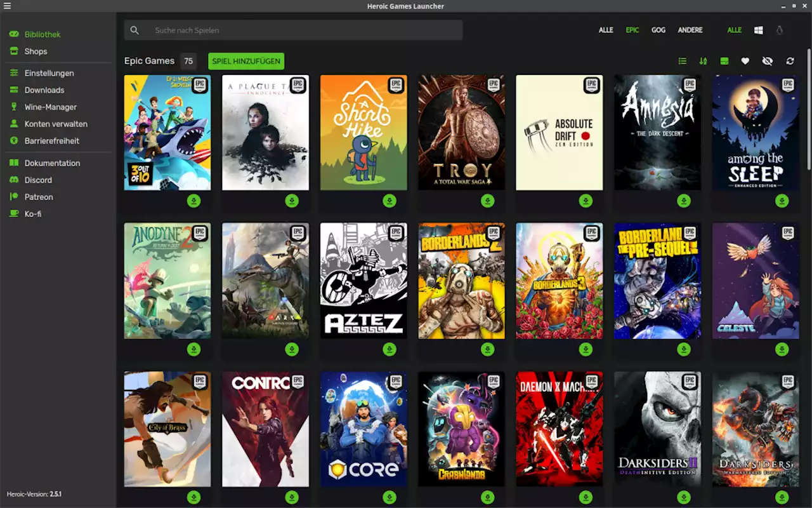Image resolution: width=812 pixels, height=508 pixels.
Task: Download City of Brass
Action: (193, 497)
